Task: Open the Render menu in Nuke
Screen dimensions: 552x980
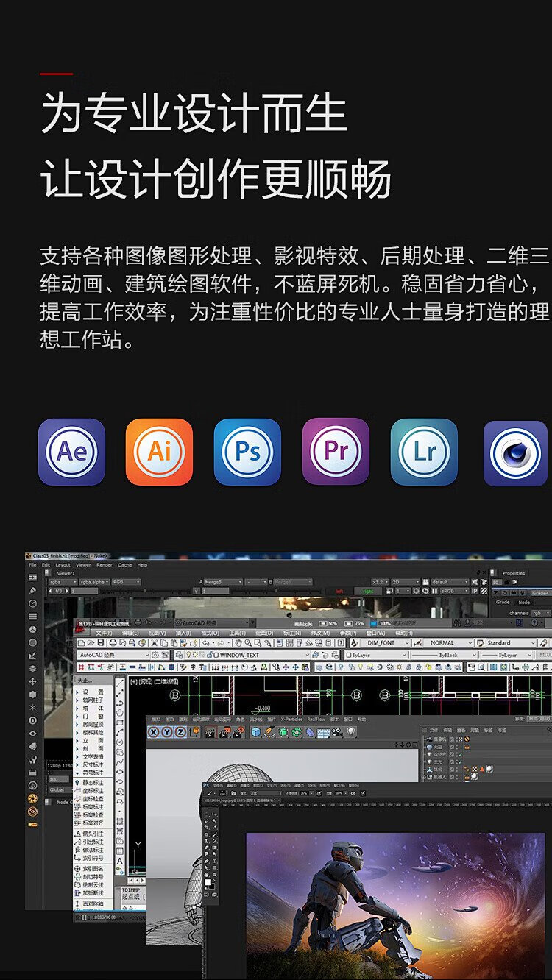Action: pos(105,565)
